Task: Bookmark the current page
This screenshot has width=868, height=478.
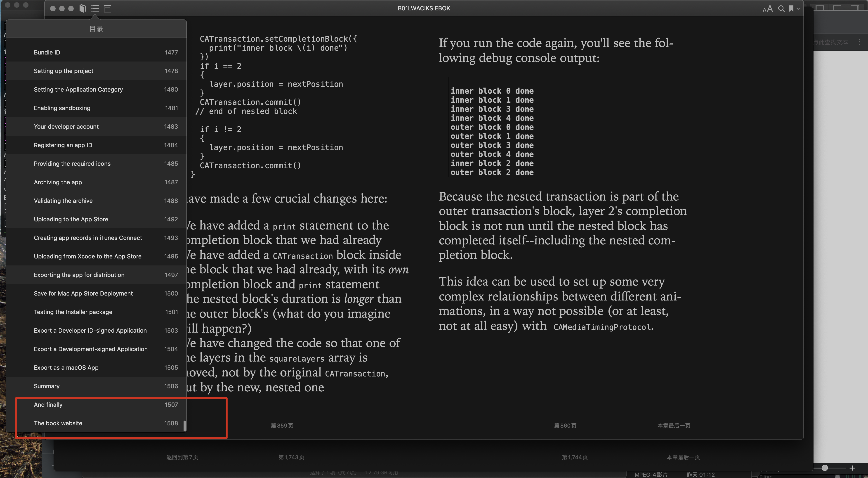Action: click(791, 9)
